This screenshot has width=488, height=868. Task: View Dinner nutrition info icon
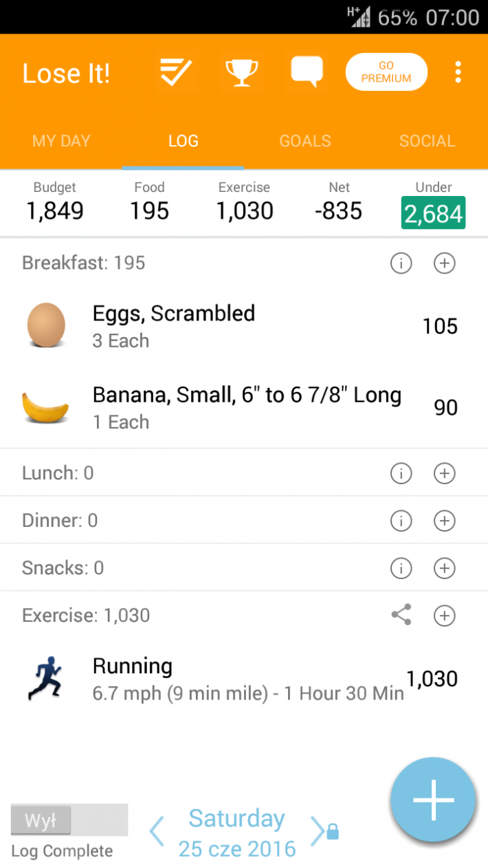click(x=401, y=521)
